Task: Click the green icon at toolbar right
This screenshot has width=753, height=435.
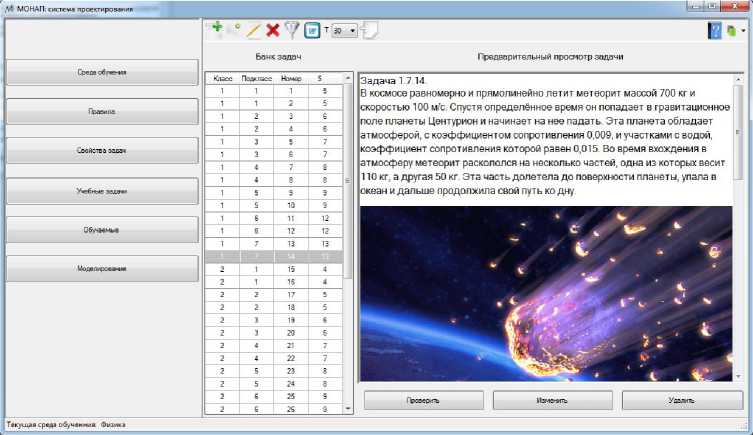Action: [x=731, y=31]
